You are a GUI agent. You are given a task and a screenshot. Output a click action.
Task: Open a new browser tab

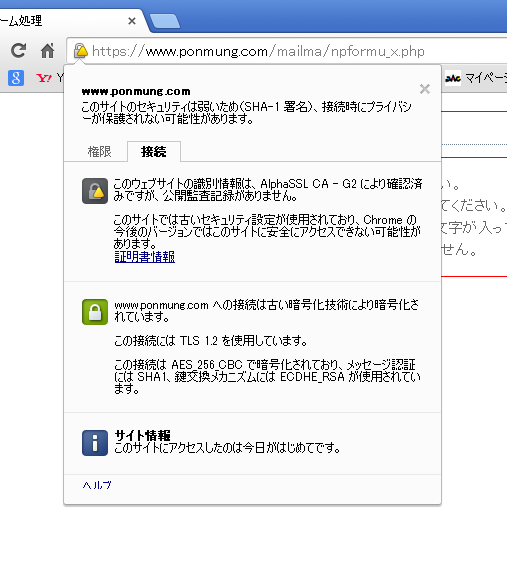click(165, 21)
